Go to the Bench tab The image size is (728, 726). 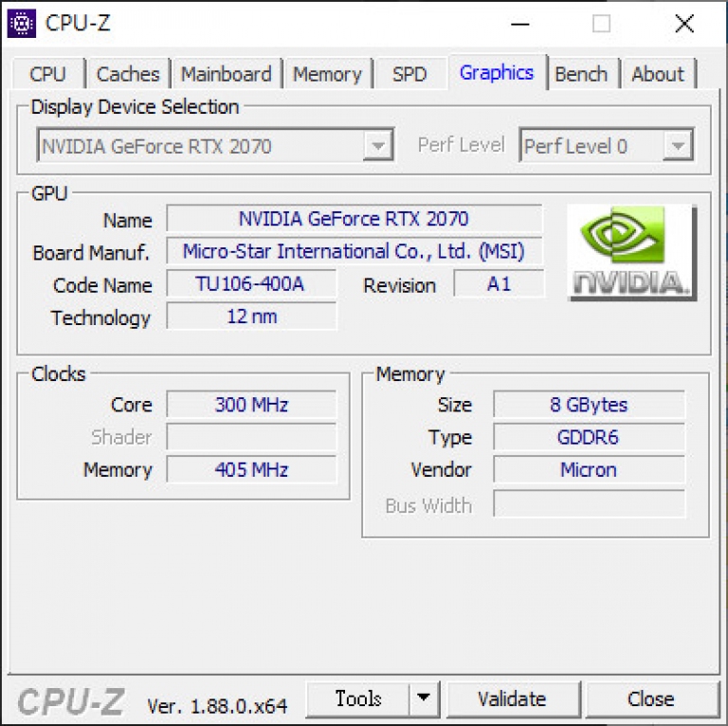tap(581, 74)
